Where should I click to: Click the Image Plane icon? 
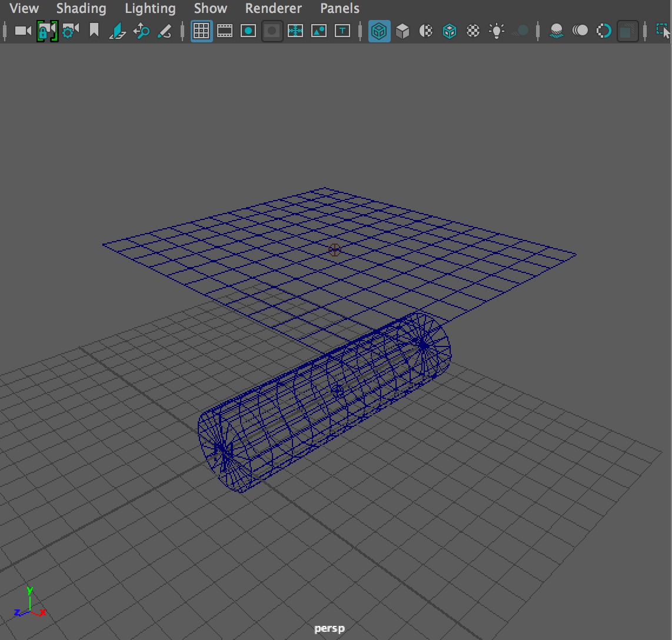pyautogui.click(x=118, y=31)
